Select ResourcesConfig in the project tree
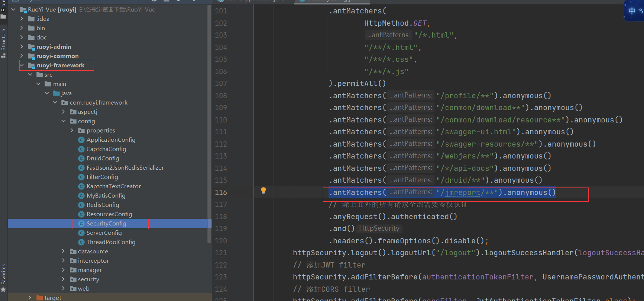This screenshot has width=644, height=301. coord(110,214)
